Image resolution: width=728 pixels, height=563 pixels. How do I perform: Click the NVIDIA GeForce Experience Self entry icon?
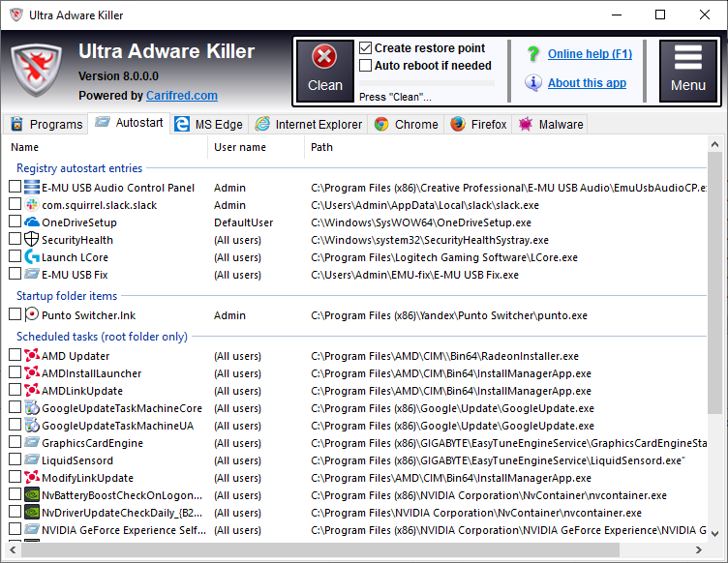tap(32, 529)
